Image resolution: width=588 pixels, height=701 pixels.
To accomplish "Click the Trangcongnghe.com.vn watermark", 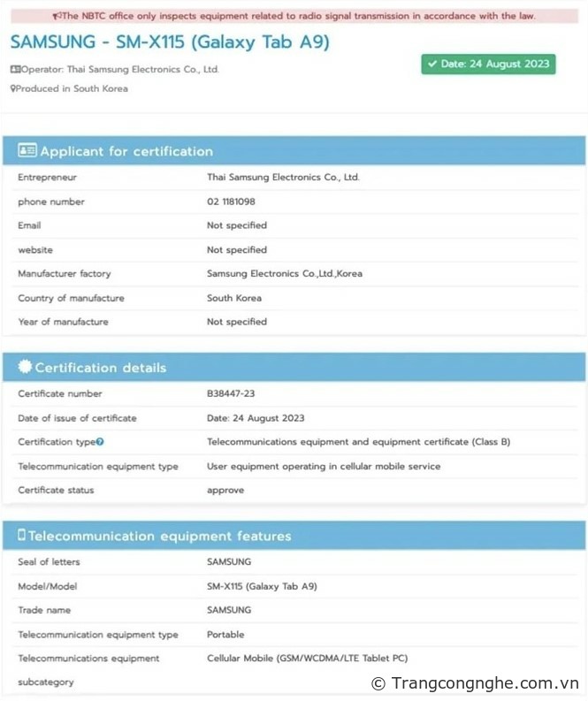I will 475,682.
